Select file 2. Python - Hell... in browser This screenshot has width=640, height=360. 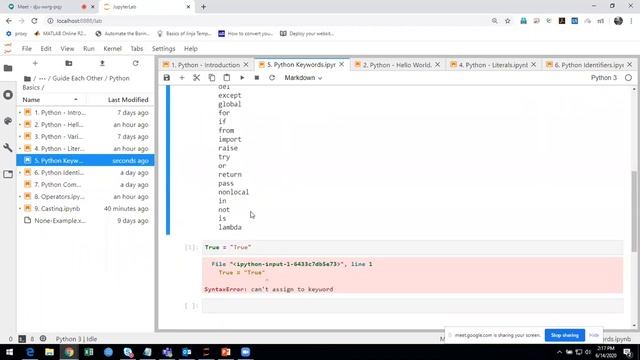[x=85, y=124]
